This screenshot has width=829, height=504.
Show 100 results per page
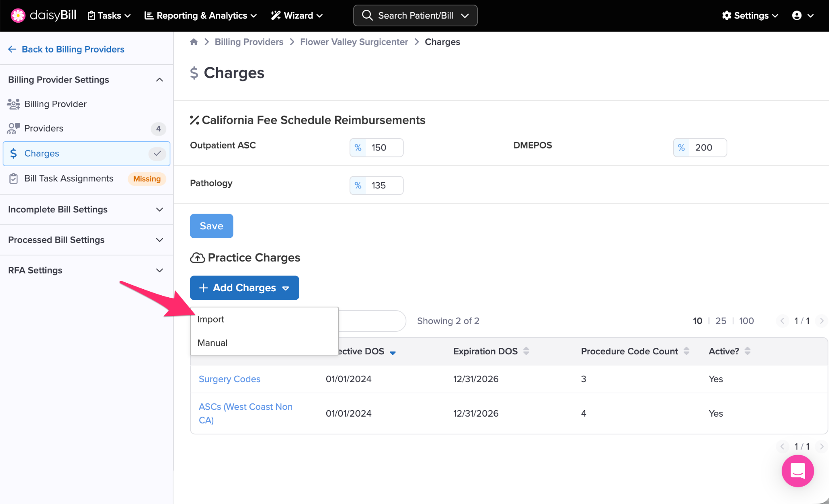tap(746, 321)
